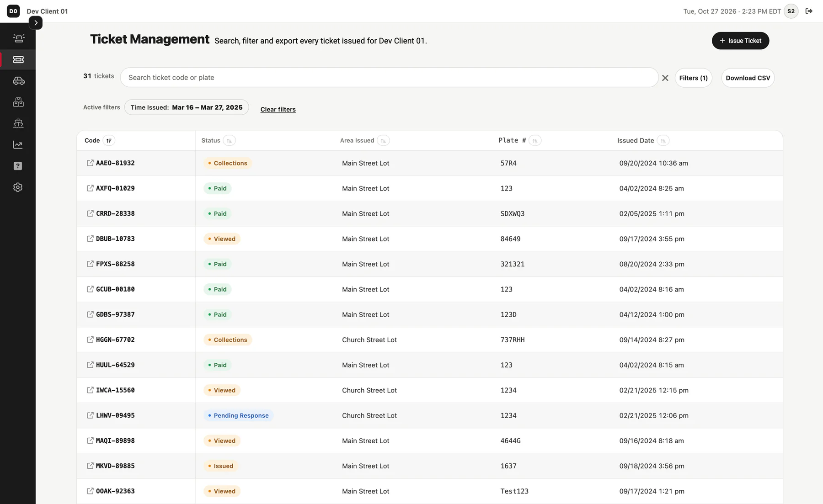Open ticket HGGN-67702 external link icon
The height and width of the screenshot is (504, 823).
tap(90, 340)
